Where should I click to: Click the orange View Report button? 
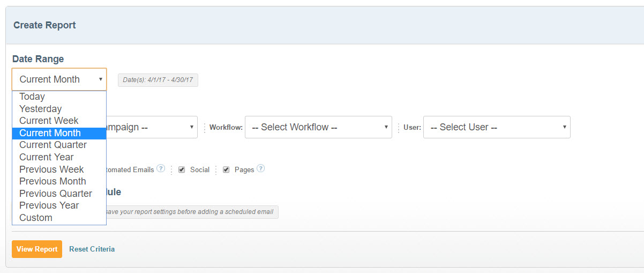pos(37,249)
